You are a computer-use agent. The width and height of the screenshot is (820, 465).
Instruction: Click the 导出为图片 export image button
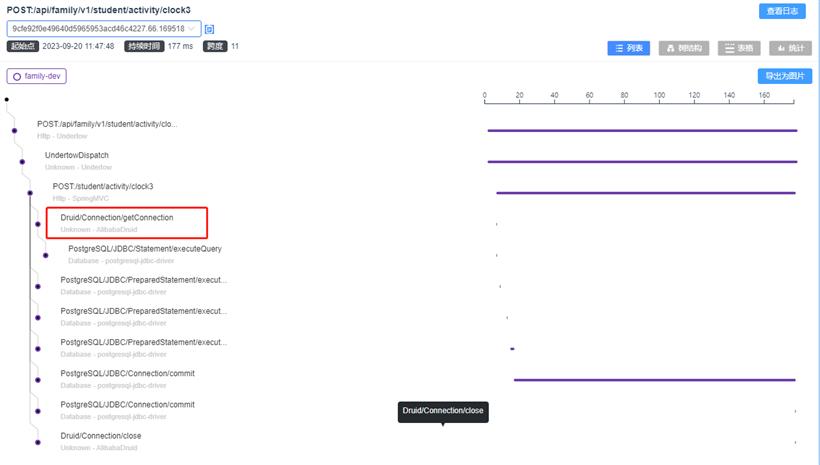click(x=784, y=76)
